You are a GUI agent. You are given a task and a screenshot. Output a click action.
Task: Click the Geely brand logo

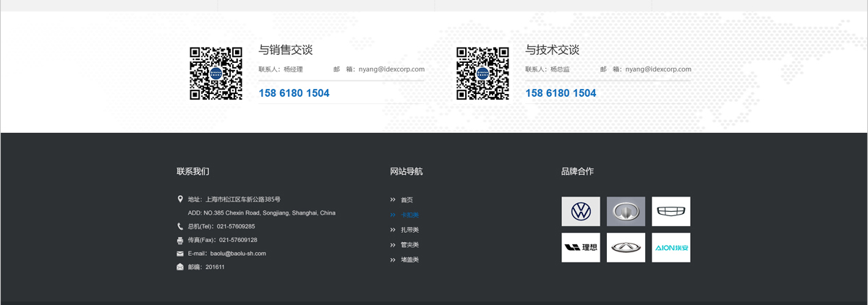[671, 211]
